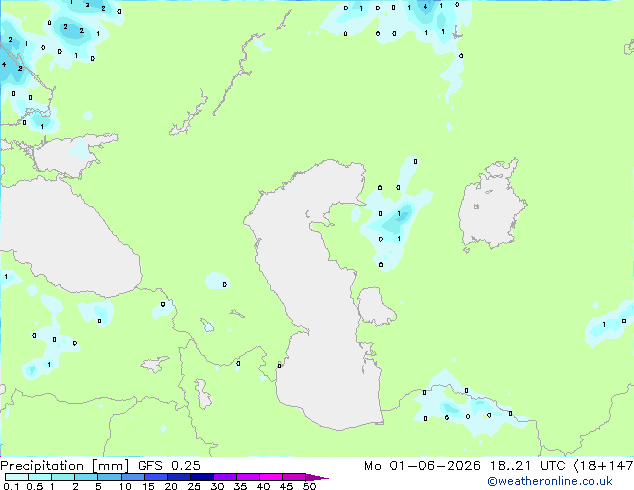Click the Aral Sea on the map
634x490 pixels.
(491, 206)
